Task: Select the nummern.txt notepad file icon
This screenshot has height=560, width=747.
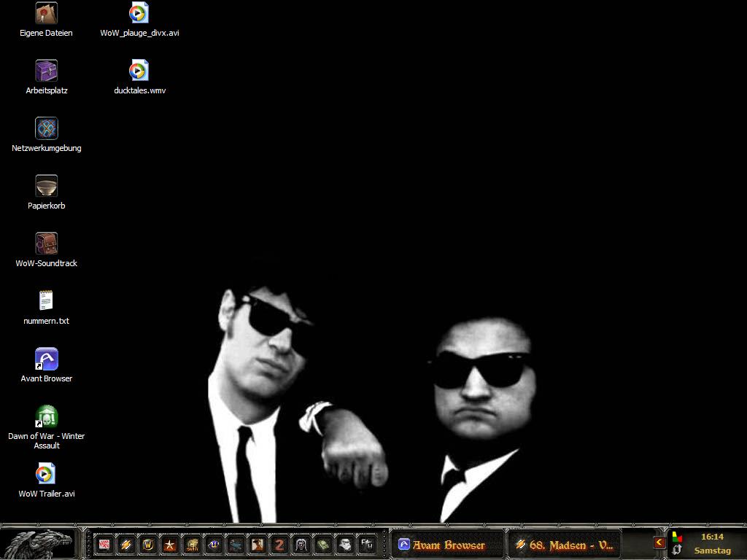Action: tap(46, 301)
